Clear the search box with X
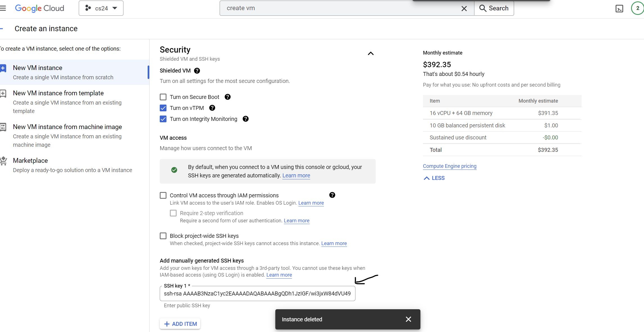Screen dimensions: 644x332 pos(464,8)
